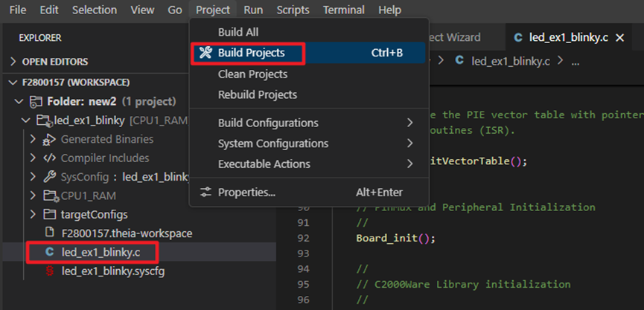Click the sliders icon beside Properties
The image size is (644, 310).
205,192
